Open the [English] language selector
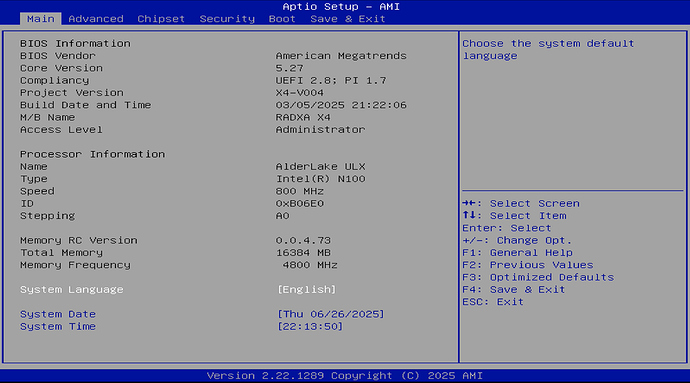Screen dimensions: 690x383 coord(306,290)
